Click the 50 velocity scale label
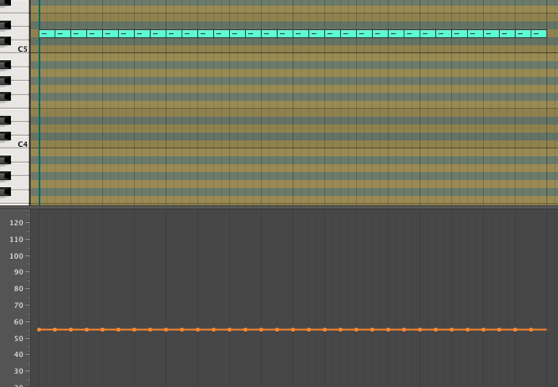 pos(19,338)
